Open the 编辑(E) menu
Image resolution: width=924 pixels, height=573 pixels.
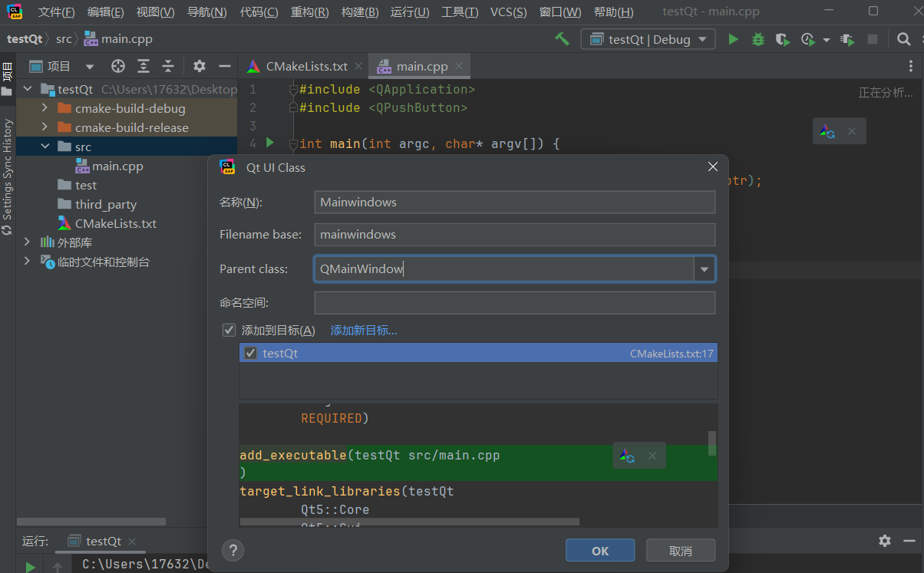(x=106, y=12)
